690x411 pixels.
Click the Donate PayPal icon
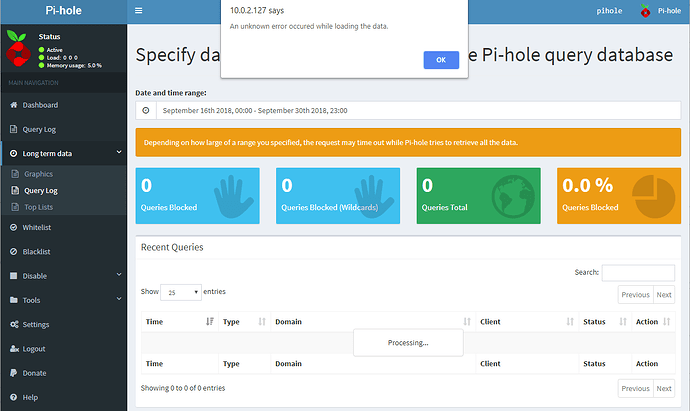point(14,373)
